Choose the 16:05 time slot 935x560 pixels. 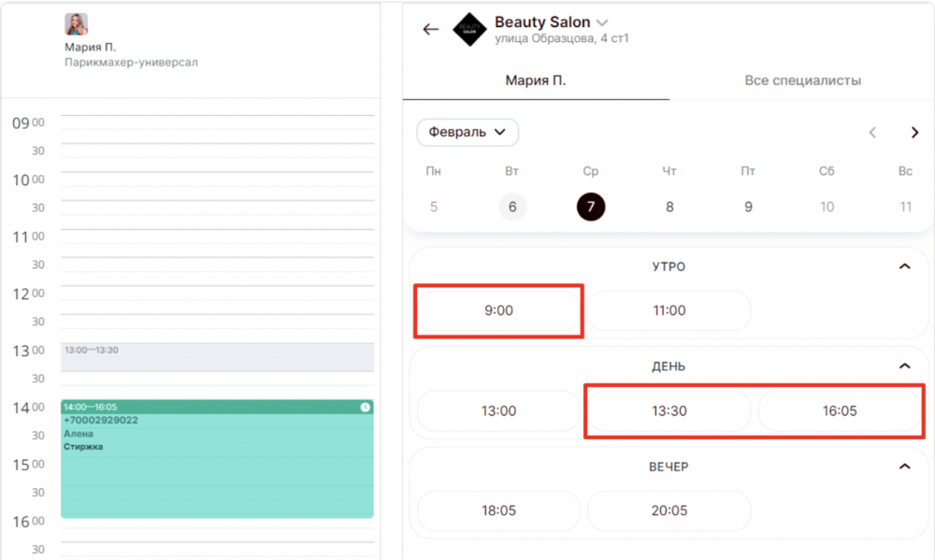pyautogui.click(x=840, y=411)
